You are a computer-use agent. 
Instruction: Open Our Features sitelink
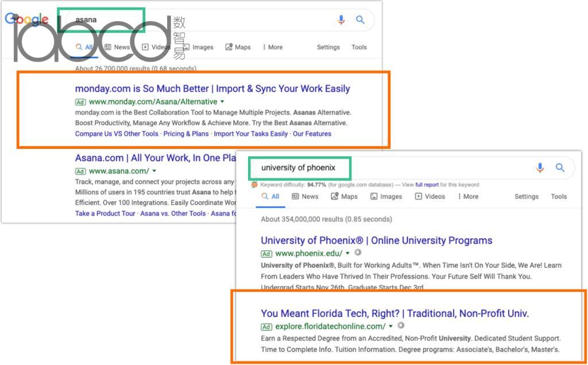pyautogui.click(x=312, y=134)
